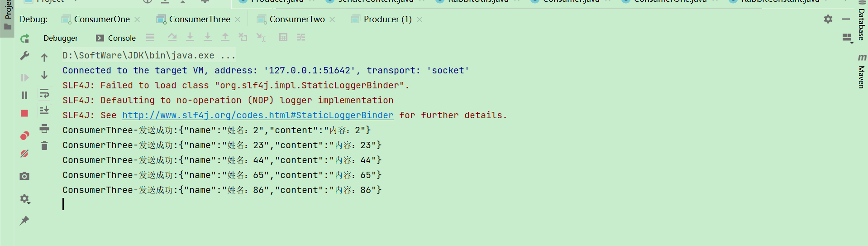Click the camera thread dump icon
The width and height of the screenshot is (868, 246).
(x=24, y=176)
